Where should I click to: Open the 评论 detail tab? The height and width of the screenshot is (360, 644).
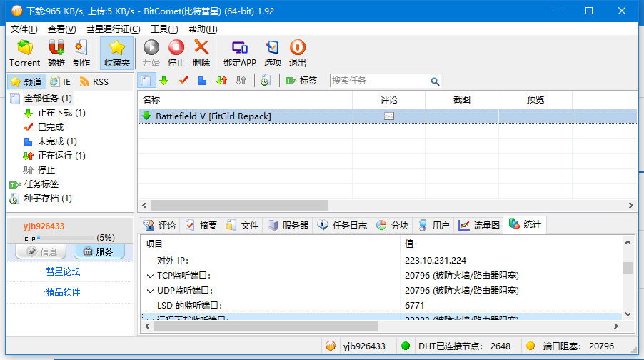click(x=159, y=225)
